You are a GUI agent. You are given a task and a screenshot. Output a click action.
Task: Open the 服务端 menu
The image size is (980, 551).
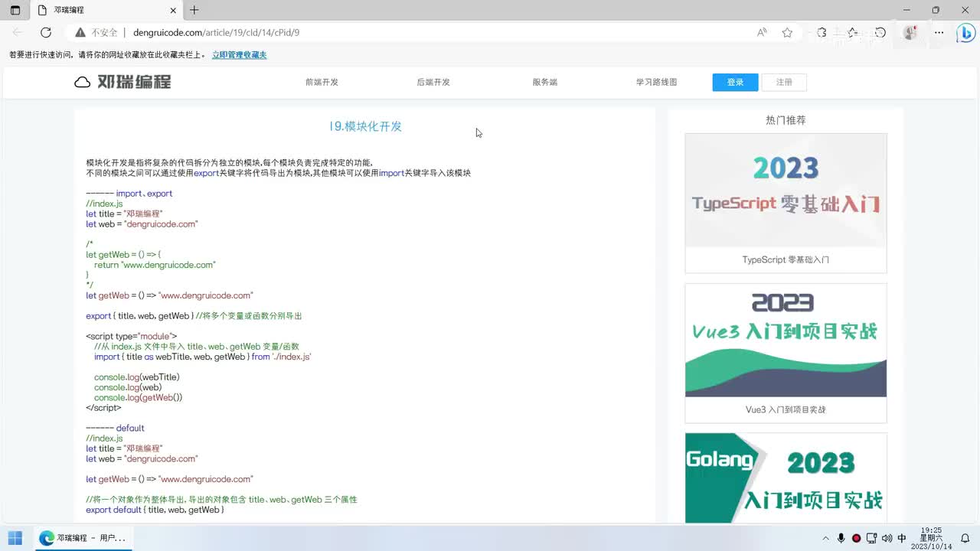tap(545, 82)
